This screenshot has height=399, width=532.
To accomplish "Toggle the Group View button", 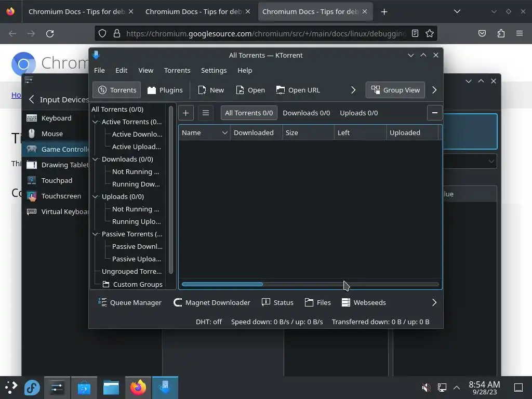I will pos(395,90).
